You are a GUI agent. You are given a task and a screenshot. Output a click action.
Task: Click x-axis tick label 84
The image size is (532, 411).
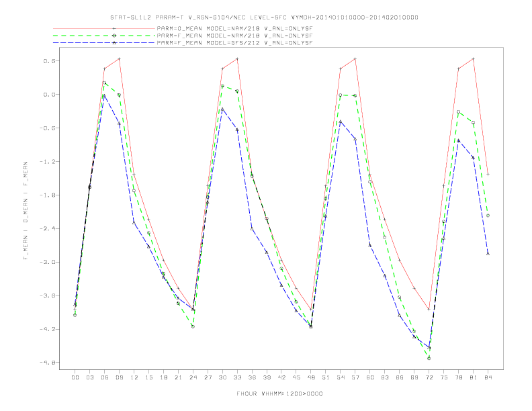tap(488, 377)
